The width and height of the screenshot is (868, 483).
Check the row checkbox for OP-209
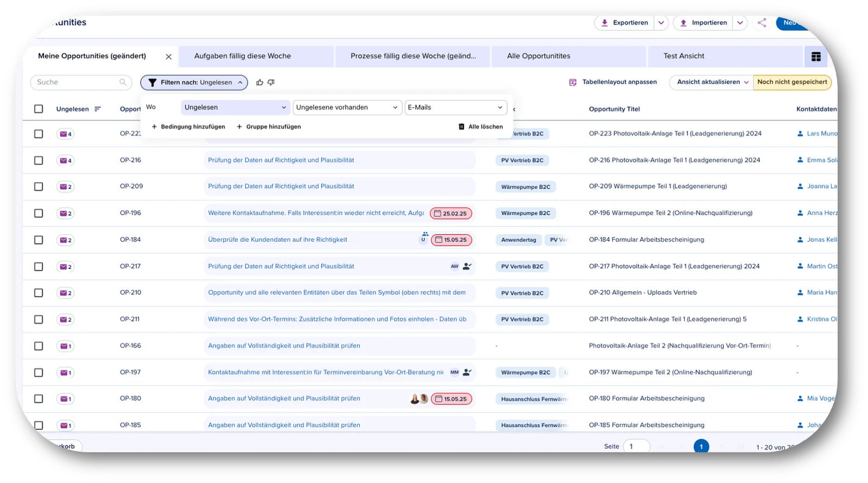click(39, 186)
